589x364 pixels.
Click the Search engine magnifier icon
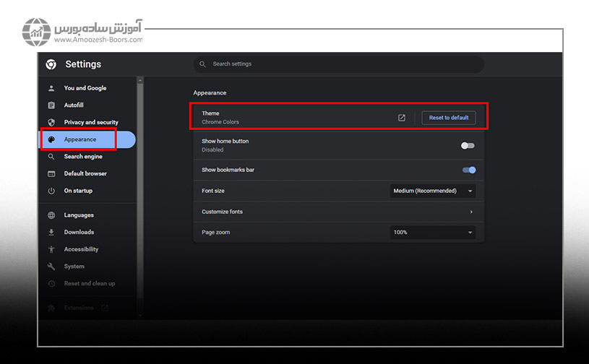[x=51, y=157]
